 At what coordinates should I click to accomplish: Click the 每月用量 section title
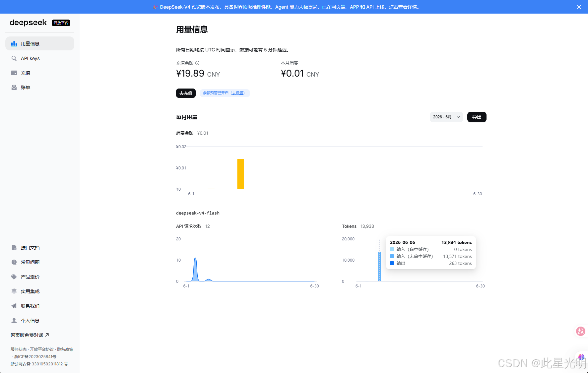(187, 117)
